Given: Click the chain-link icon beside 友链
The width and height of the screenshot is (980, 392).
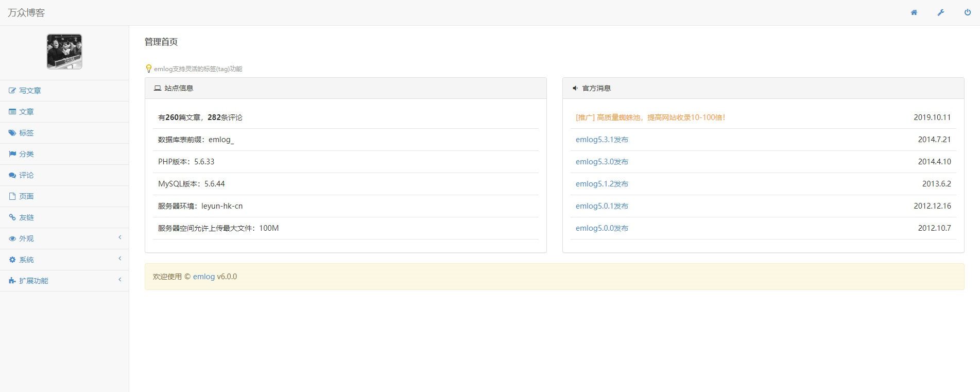Looking at the screenshot, I should pyautogui.click(x=12, y=217).
